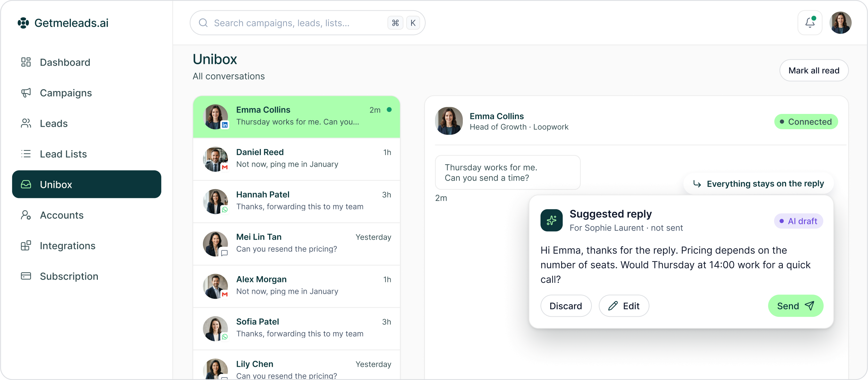Click the search magnifier icon

(x=203, y=23)
